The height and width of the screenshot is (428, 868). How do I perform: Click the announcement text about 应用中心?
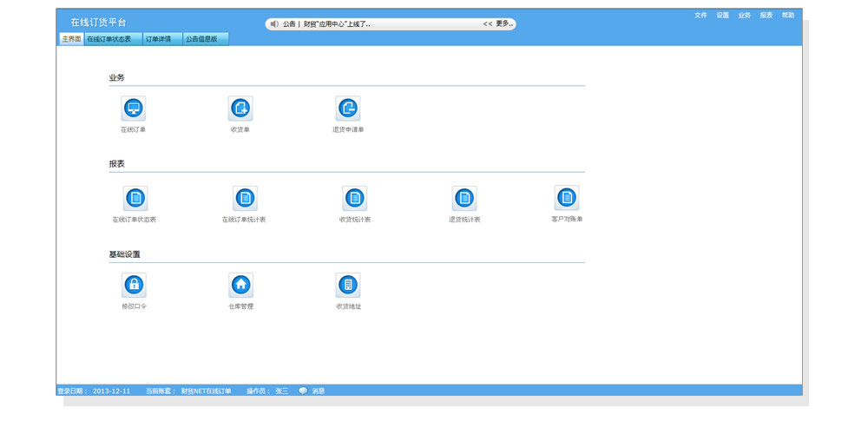click(337, 24)
